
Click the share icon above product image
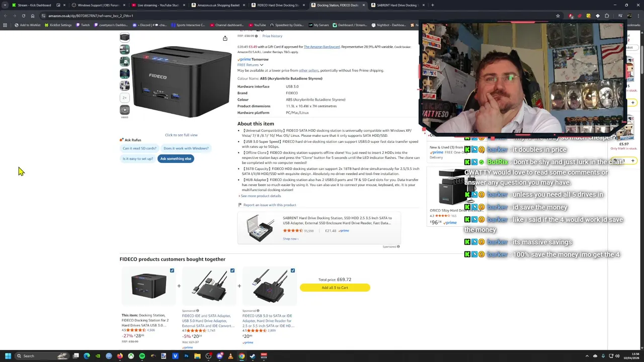coord(225,38)
